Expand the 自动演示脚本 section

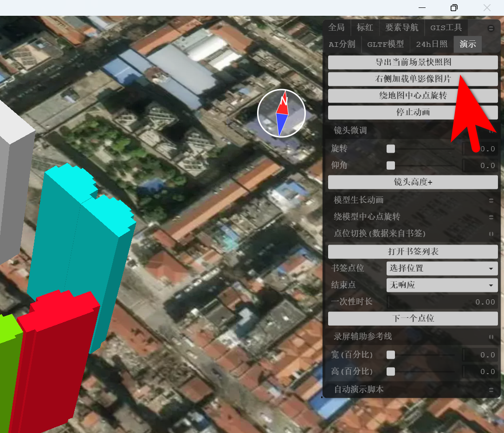(x=413, y=389)
